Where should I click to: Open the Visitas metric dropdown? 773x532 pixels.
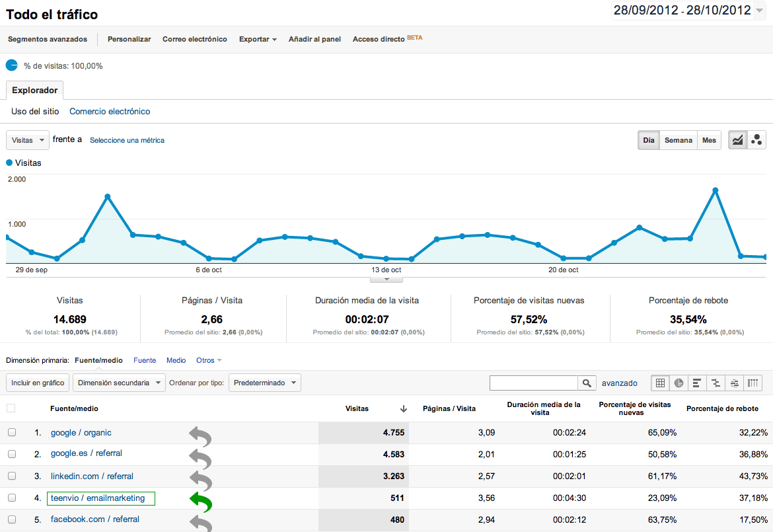(x=28, y=140)
